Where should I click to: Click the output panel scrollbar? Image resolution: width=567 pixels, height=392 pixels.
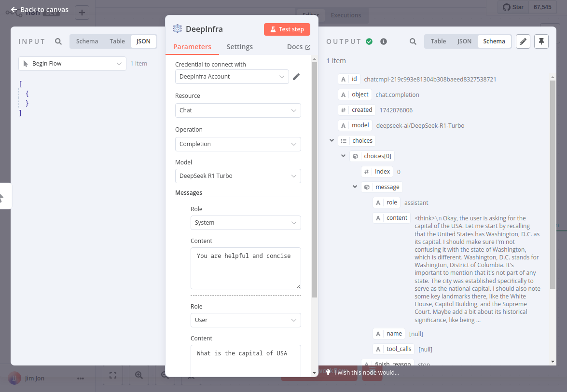point(552,184)
